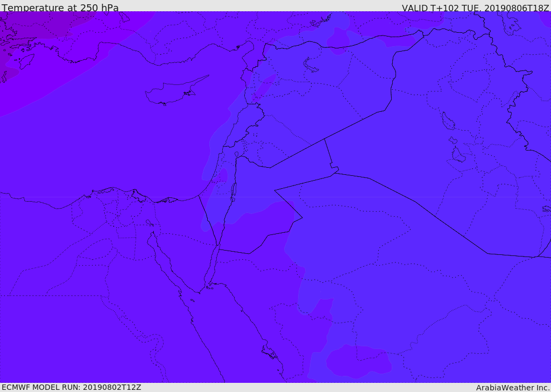Click the 'ArabiaWeather Inc' credit text
The width and height of the screenshot is (551, 392).
512,388
